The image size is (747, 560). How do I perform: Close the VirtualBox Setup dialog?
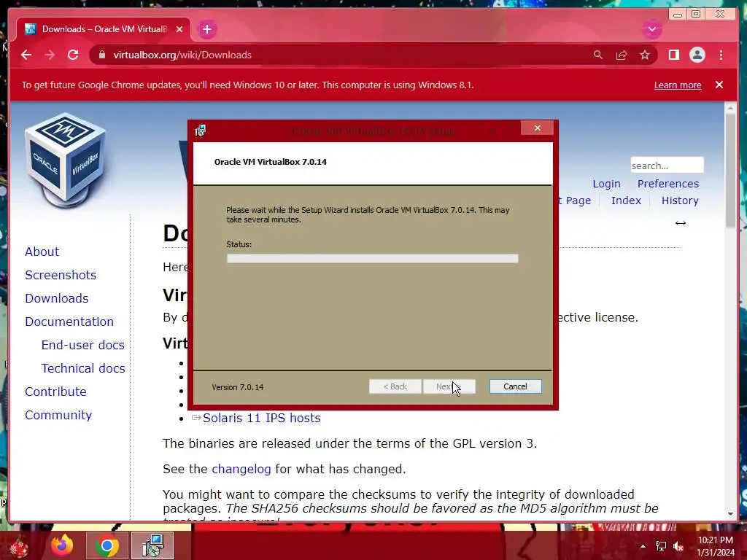point(538,128)
